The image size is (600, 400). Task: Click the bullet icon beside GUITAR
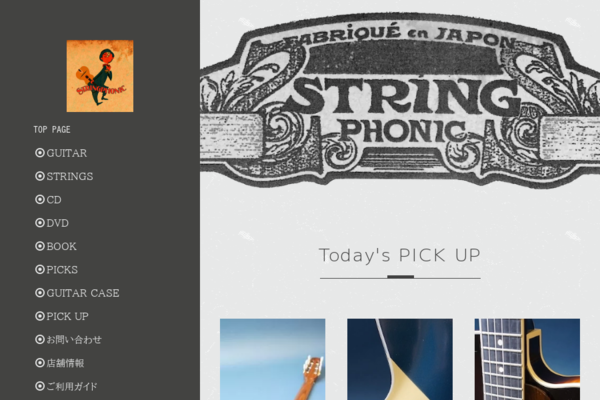(40, 153)
